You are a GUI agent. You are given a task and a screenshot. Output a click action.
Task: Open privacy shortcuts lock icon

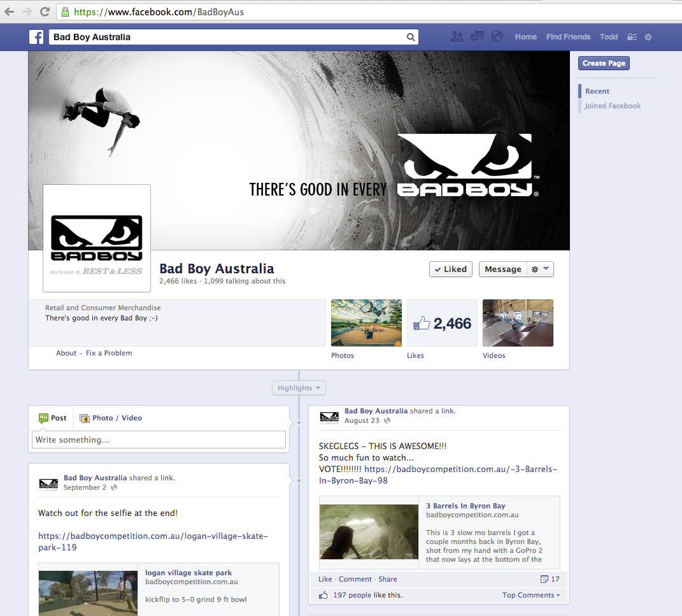click(x=632, y=37)
